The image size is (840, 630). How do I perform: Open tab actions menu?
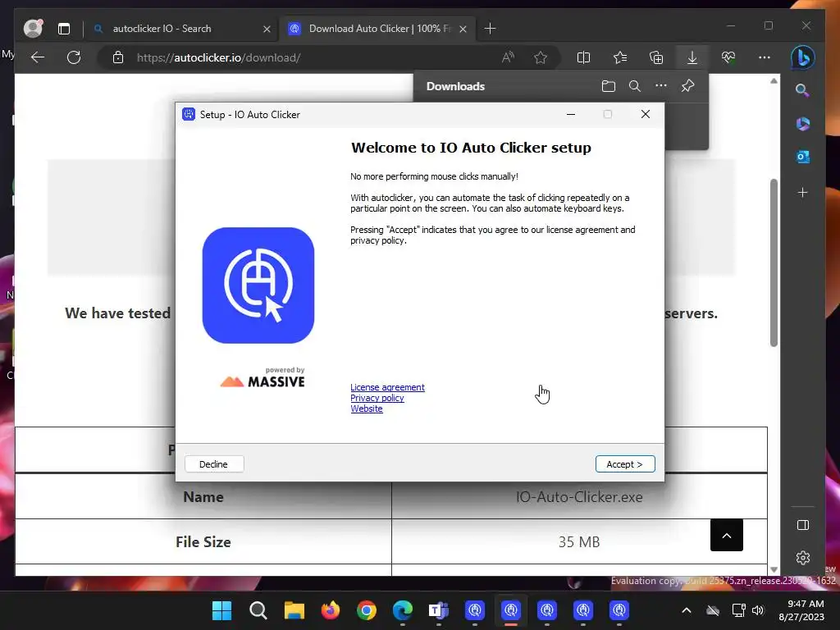[x=64, y=29]
